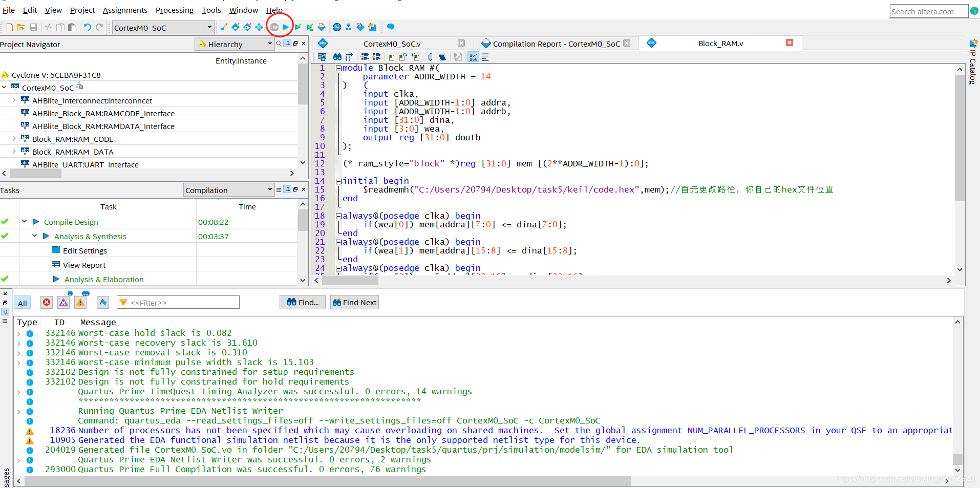The height and width of the screenshot is (488, 980).
Task: Toggle the flagged messages filter
Action: (103, 302)
